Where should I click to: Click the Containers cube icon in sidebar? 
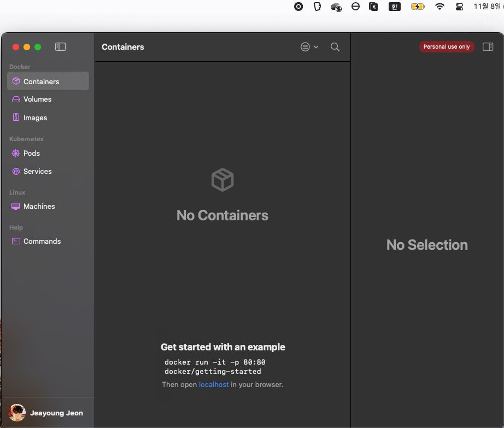[16, 81]
